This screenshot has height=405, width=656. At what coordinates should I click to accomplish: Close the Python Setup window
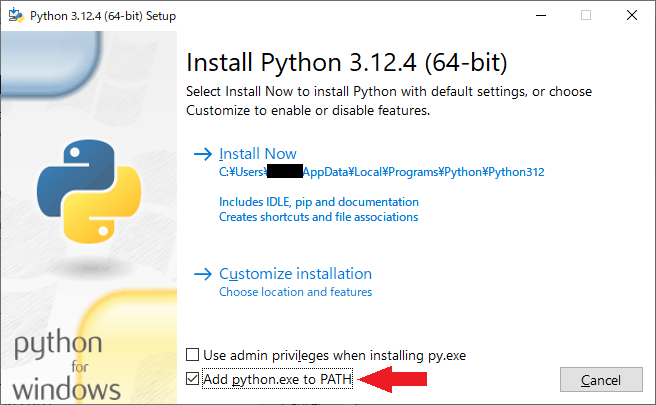click(631, 14)
